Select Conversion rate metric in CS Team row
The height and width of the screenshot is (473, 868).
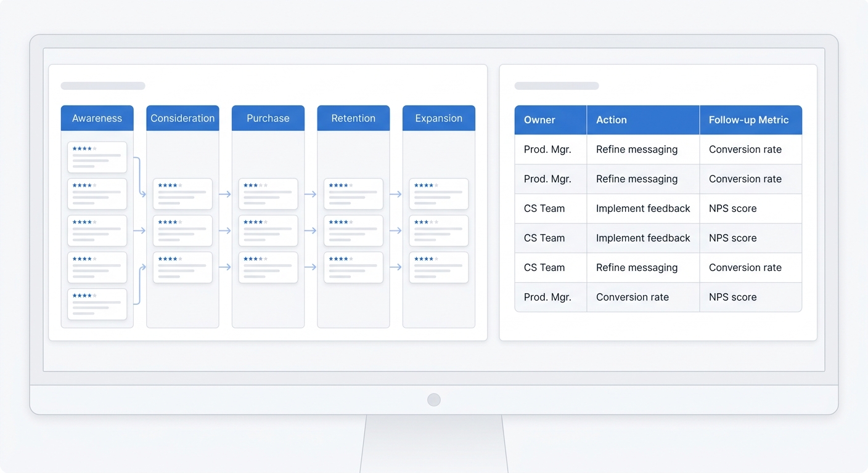[x=751, y=268]
